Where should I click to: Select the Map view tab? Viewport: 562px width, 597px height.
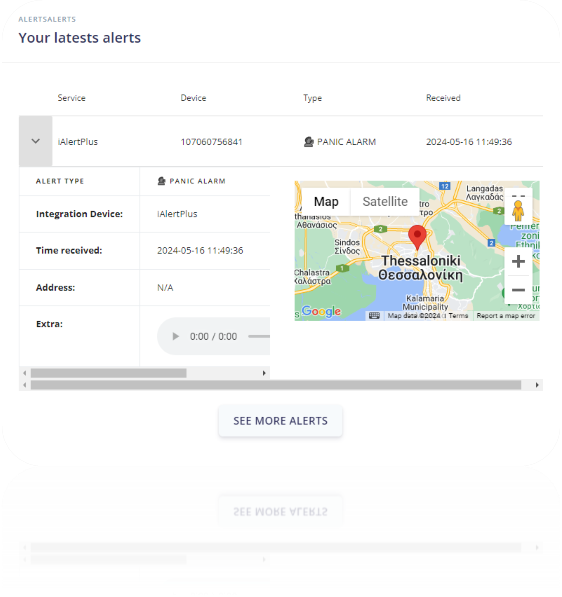326,202
